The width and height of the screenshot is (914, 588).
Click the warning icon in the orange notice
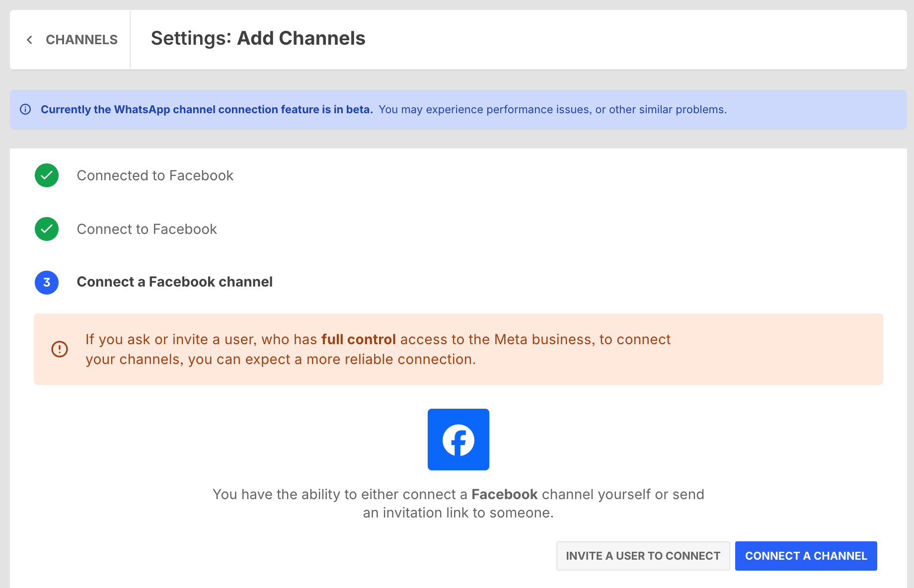(60, 349)
